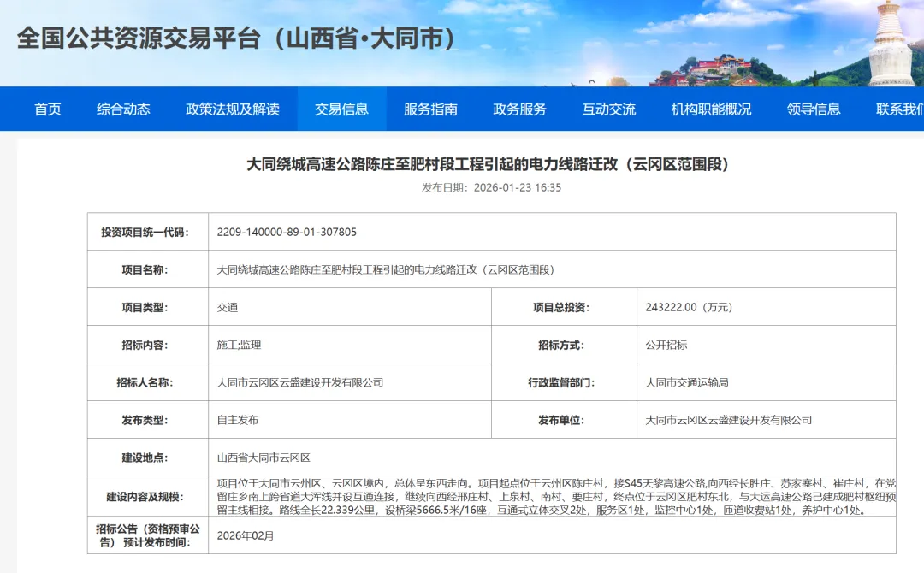This screenshot has height=573, width=924.
Task: Open 互动交流 navigation item
Action: [609, 109]
